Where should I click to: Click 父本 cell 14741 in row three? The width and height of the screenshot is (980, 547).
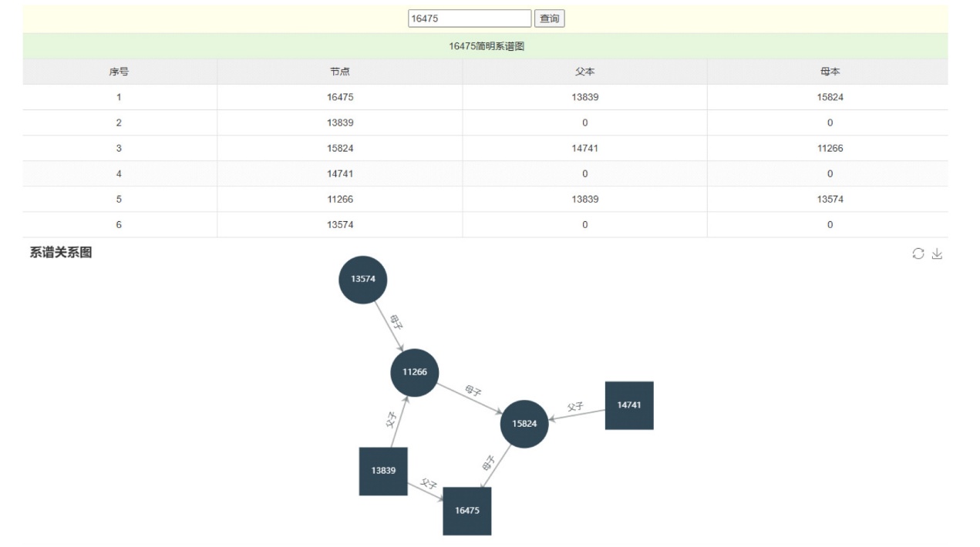[x=584, y=148]
